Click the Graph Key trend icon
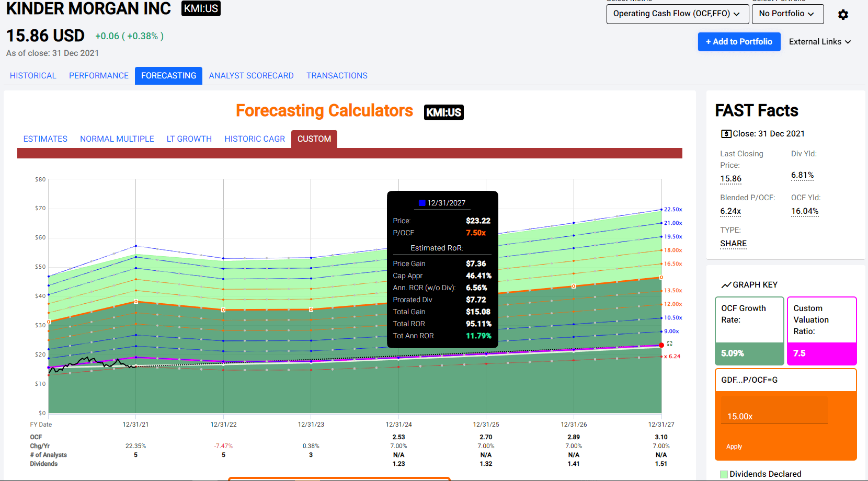868x481 pixels. (x=726, y=285)
